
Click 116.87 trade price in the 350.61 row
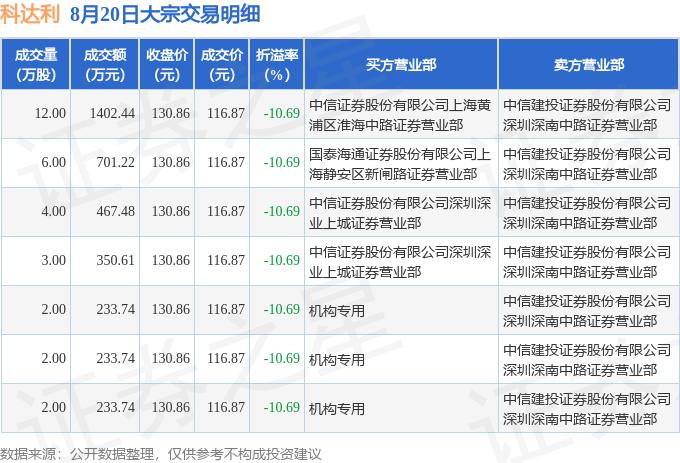click(226, 261)
